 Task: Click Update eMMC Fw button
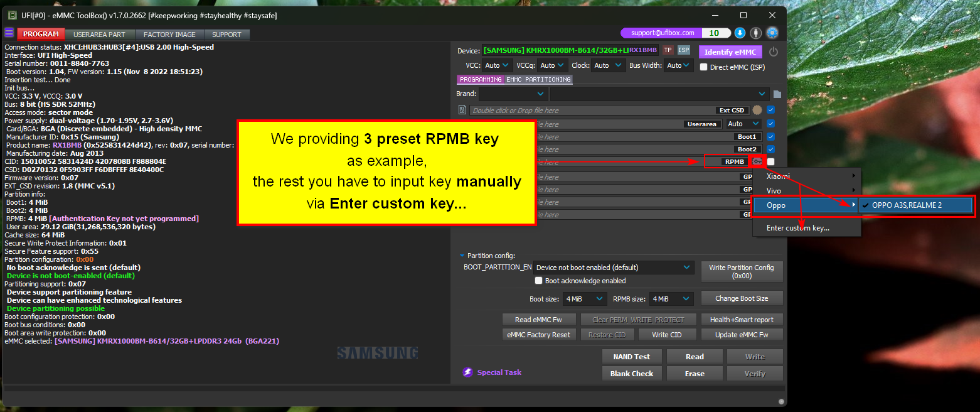[742, 335]
